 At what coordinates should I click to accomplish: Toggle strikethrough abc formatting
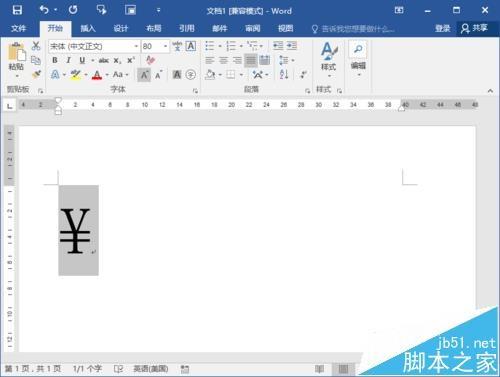click(104, 60)
